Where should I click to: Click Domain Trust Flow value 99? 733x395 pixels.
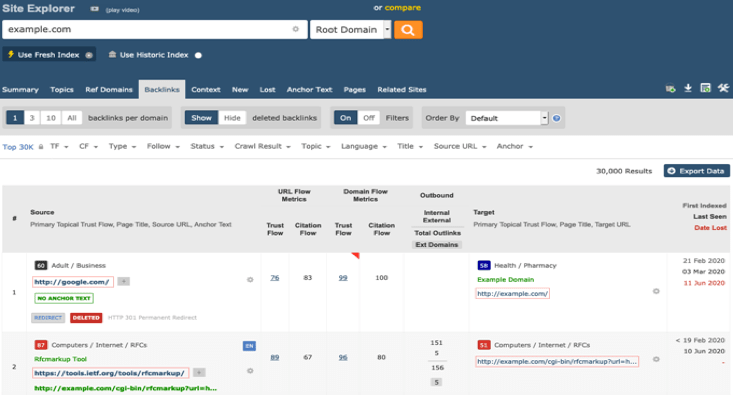(x=343, y=278)
